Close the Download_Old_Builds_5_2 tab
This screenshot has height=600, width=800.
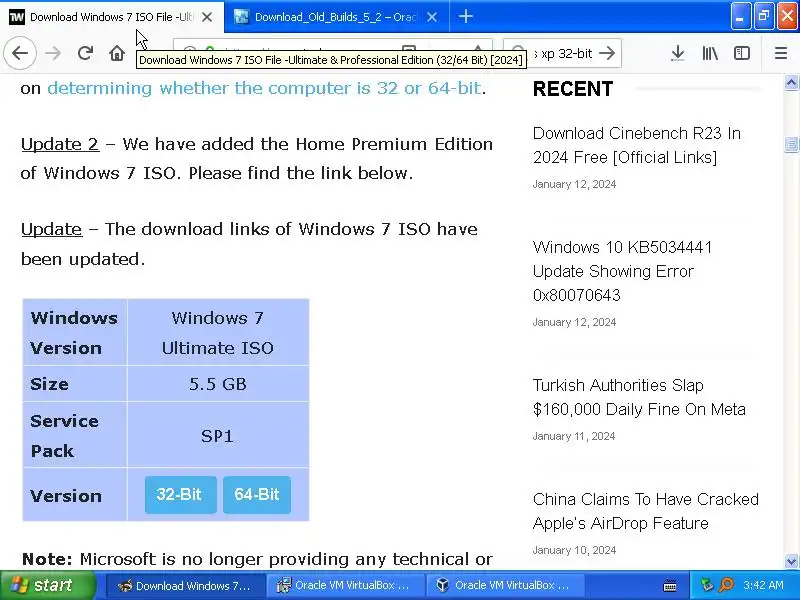tap(432, 17)
